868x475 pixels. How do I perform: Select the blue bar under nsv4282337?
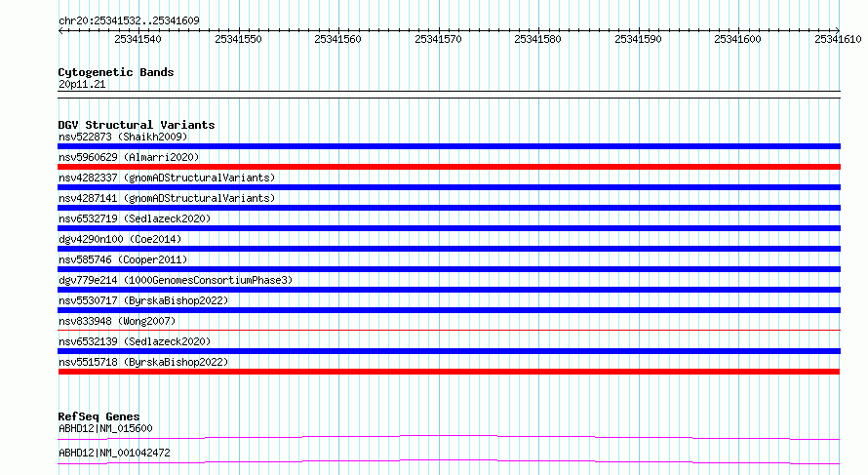449,187
